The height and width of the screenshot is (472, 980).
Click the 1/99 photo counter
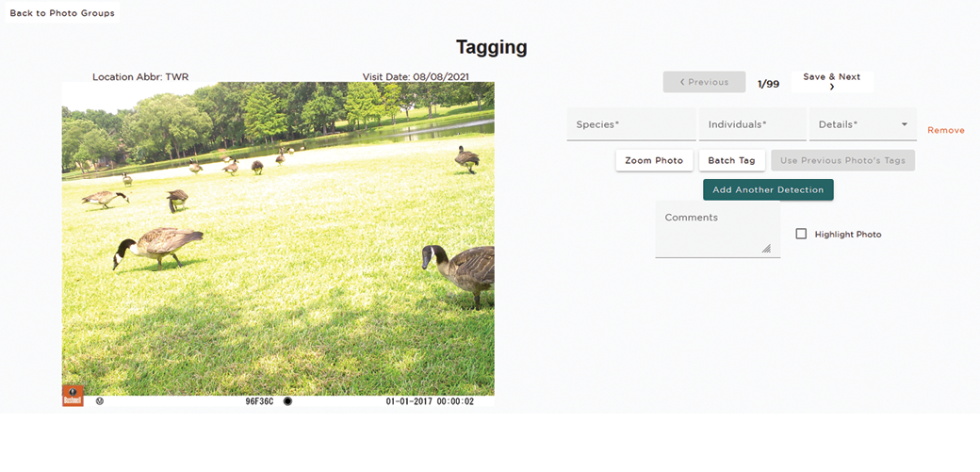coord(768,83)
